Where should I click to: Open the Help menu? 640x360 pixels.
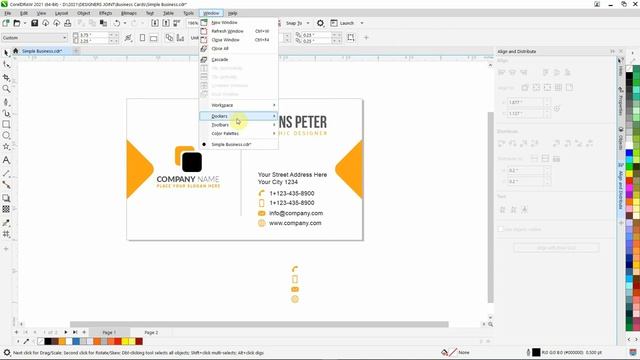232,13
